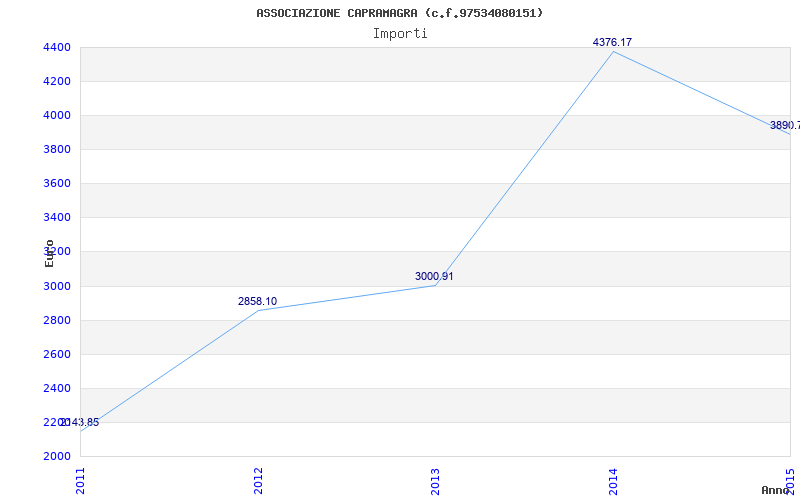Click the 3000 y-axis tick label
Screen dimensions: 800x500
point(57,286)
